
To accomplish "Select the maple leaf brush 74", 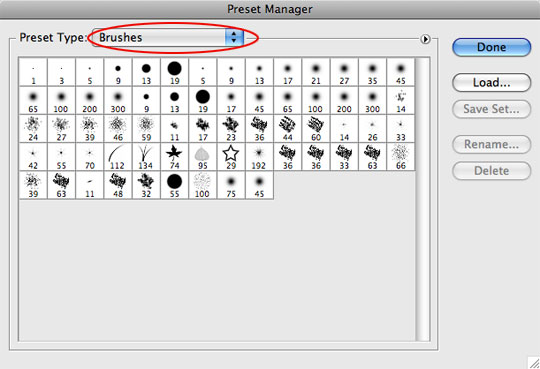I will 175,157.
